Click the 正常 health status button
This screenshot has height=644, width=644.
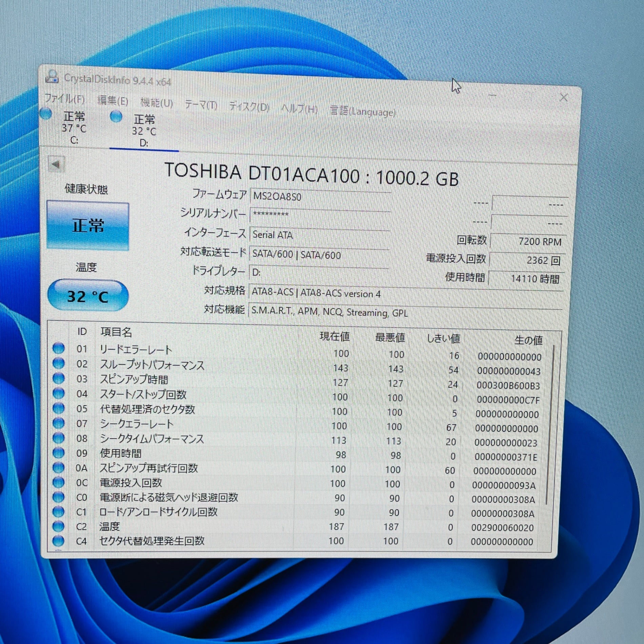[x=88, y=226]
